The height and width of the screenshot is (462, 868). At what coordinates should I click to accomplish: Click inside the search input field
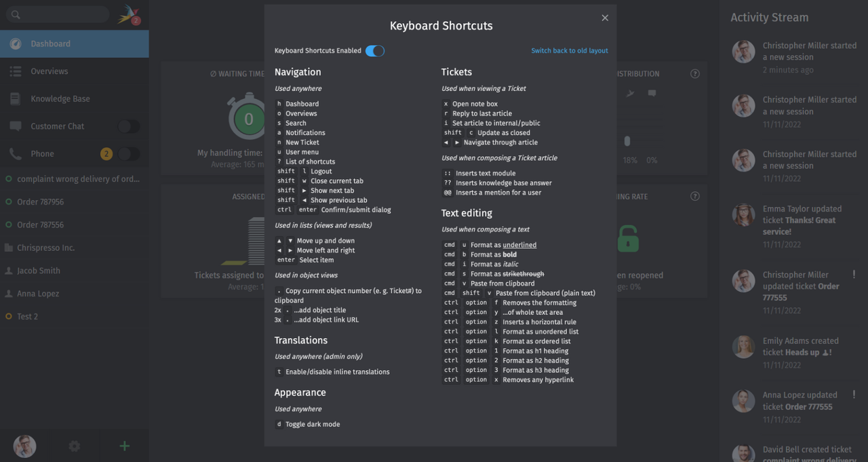click(58, 14)
